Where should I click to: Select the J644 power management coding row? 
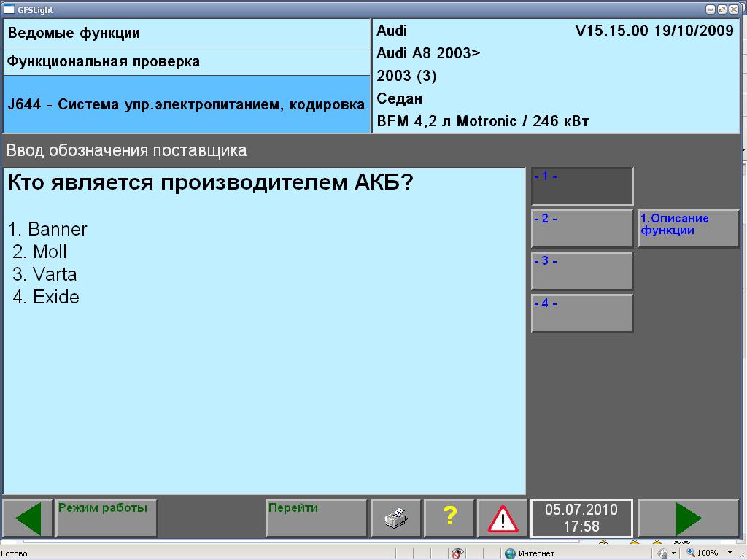pos(186,104)
